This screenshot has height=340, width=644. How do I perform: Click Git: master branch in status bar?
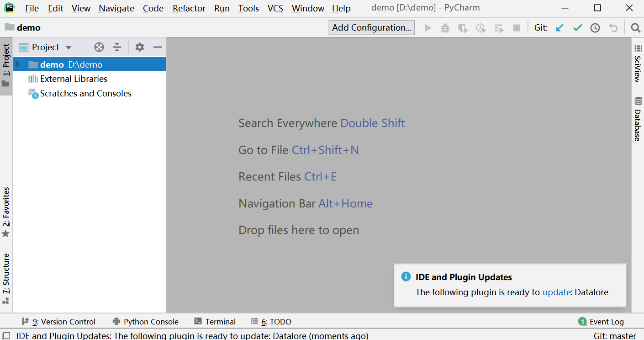point(615,336)
